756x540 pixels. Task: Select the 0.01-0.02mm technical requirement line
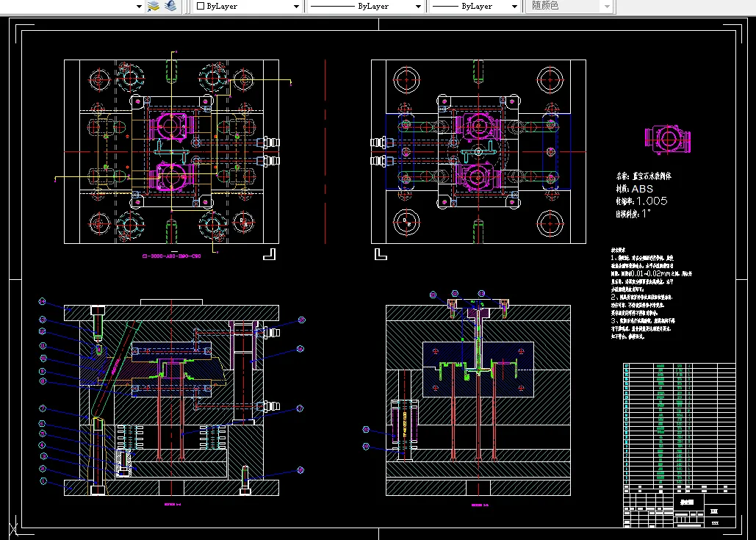pos(652,273)
